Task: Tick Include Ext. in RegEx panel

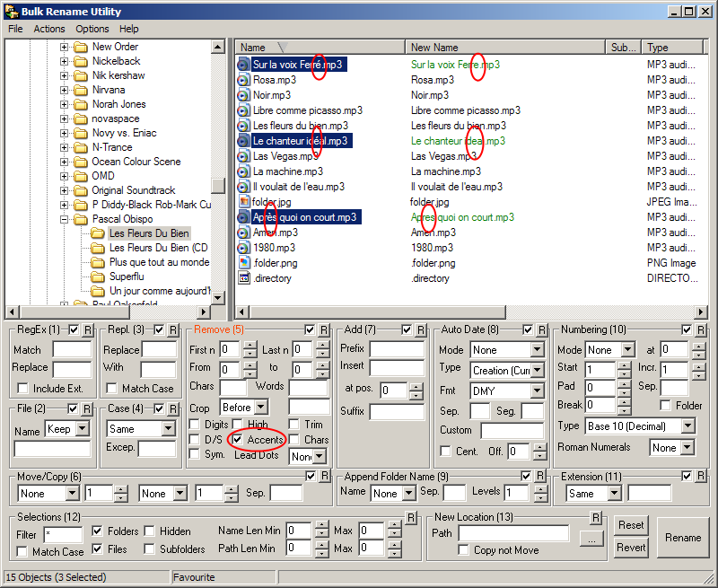Action: coord(22,389)
